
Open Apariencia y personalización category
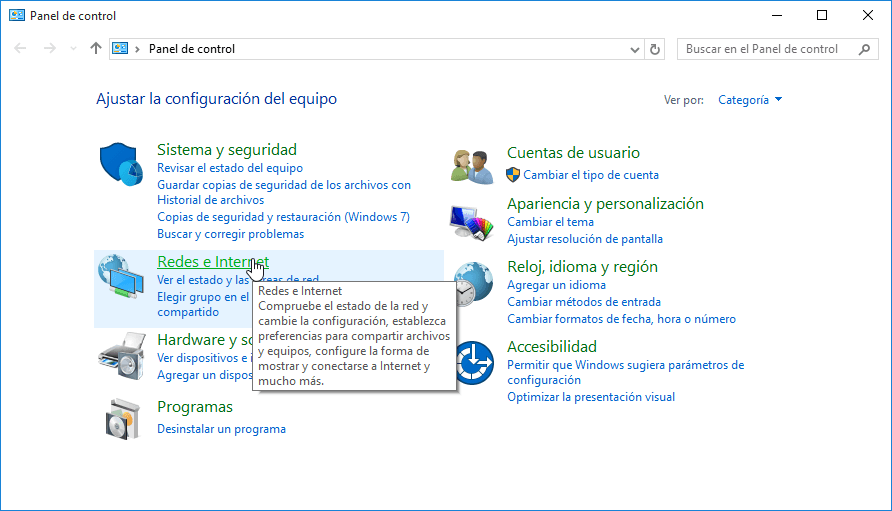[605, 204]
